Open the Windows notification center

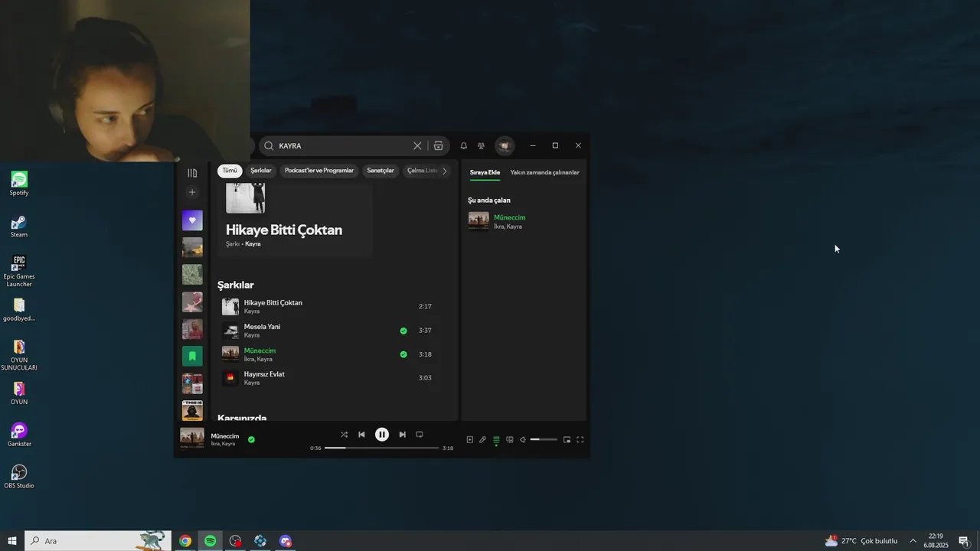click(x=964, y=541)
